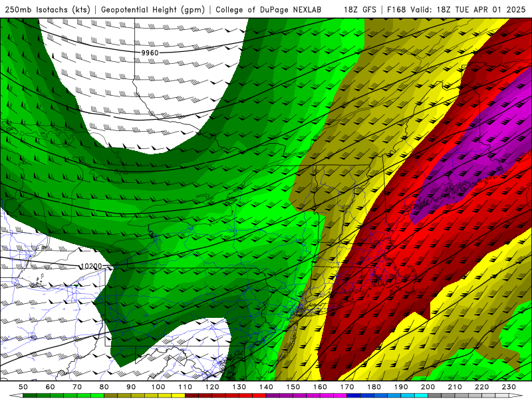Click the '70' value on the color scale

[x=77, y=387]
